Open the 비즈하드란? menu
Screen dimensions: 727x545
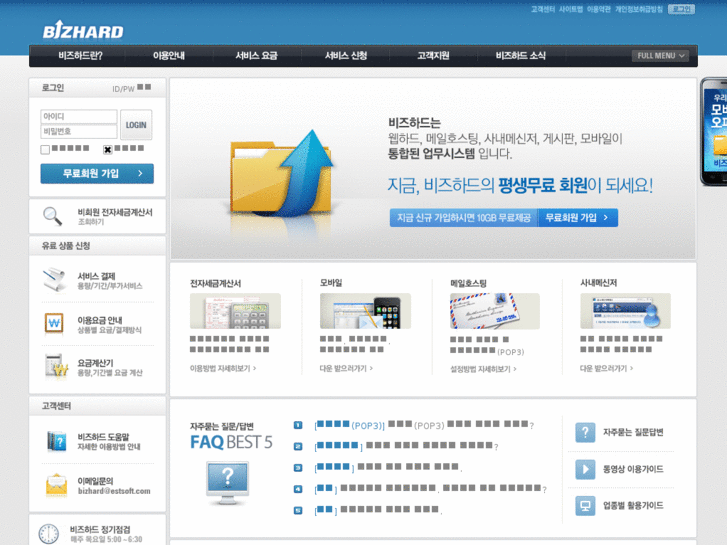pyautogui.click(x=80, y=56)
